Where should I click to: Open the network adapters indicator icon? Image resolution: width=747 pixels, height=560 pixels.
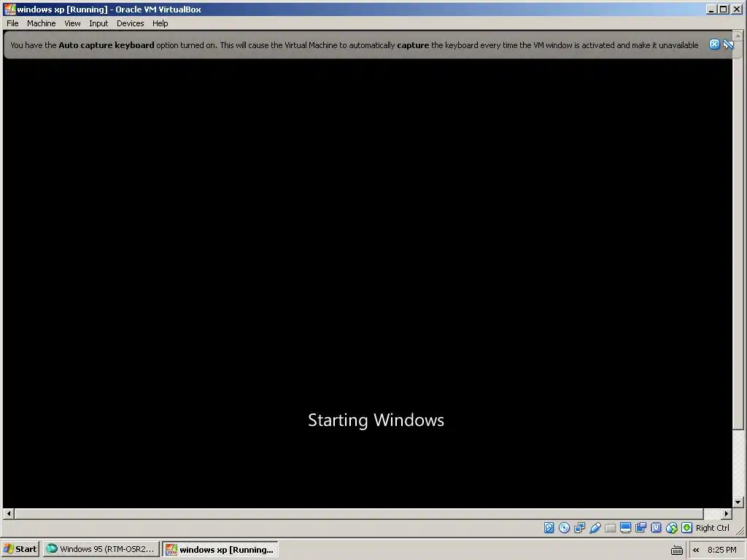point(579,528)
